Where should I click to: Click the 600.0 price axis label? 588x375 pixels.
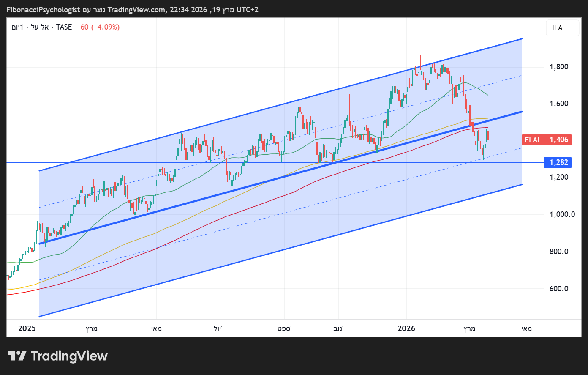(559, 289)
